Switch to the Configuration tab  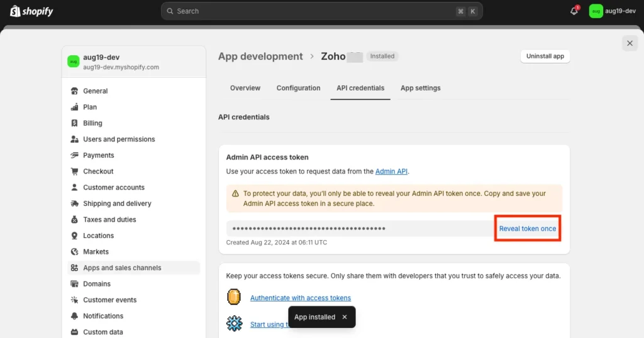[x=298, y=88]
